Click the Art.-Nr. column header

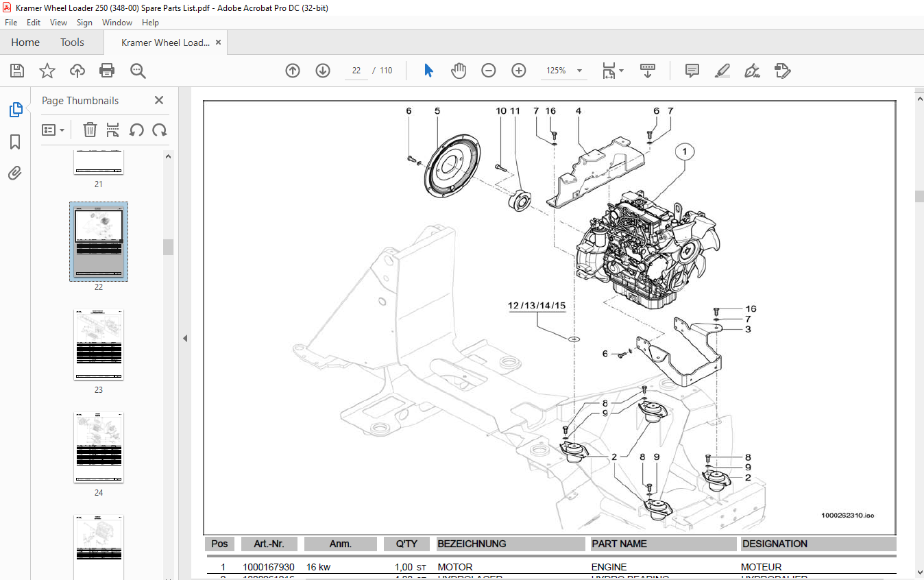269,544
